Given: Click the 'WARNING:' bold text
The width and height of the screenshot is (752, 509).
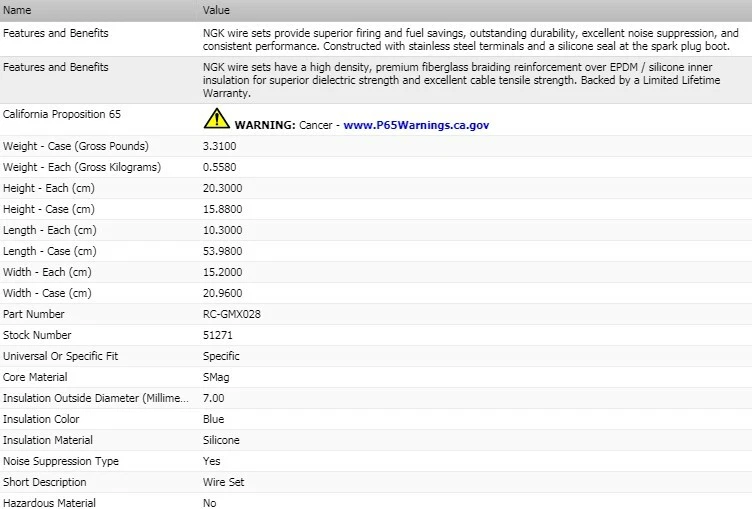Looking at the screenshot, I should tap(265, 125).
